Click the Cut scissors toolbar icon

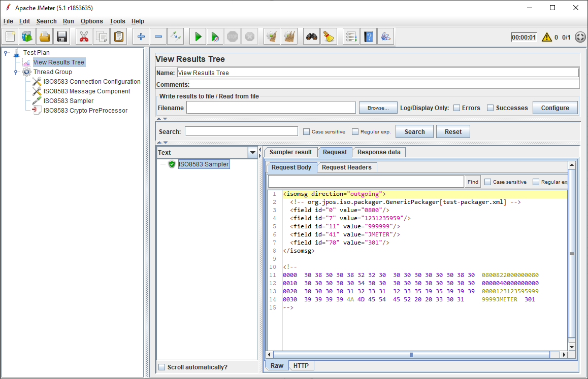[84, 37]
